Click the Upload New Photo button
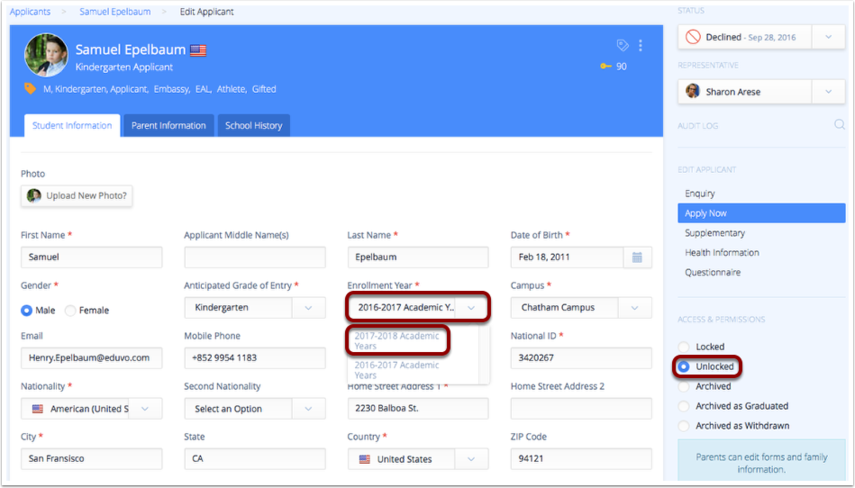855x488 pixels. pos(77,195)
